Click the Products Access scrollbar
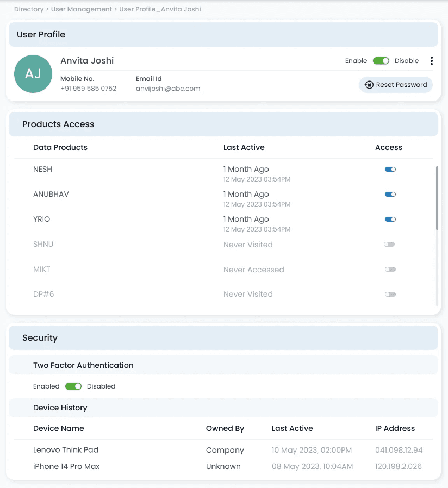 (437, 198)
